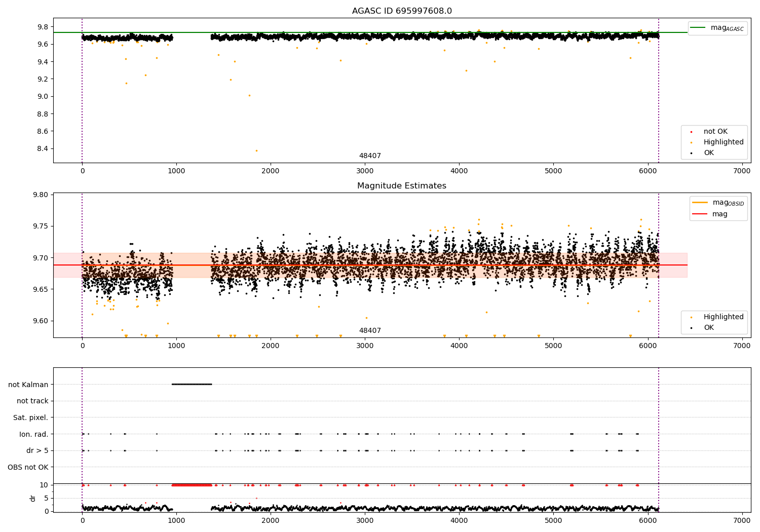Select the 'Sat. pixel.' row label
Viewport: 760px width, 532px height.
[31, 417]
